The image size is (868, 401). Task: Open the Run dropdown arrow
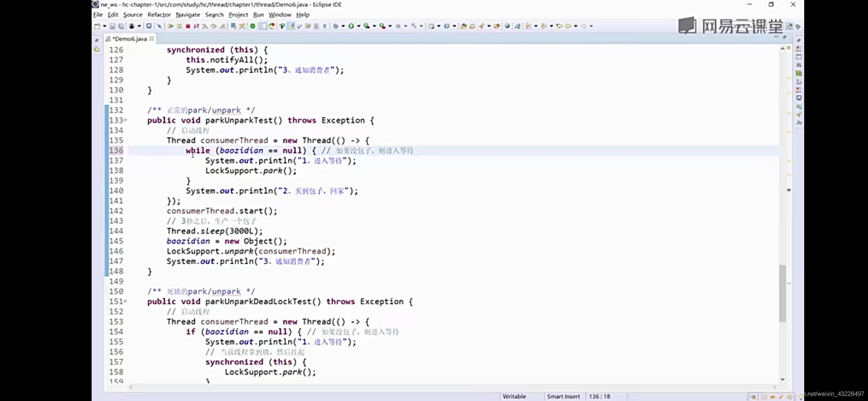coord(359,26)
